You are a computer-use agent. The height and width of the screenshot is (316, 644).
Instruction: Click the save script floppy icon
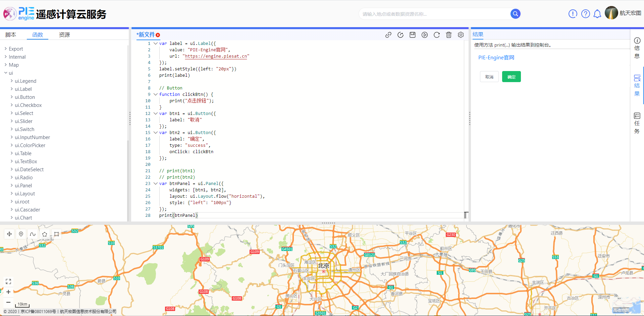(x=413, y=35)
